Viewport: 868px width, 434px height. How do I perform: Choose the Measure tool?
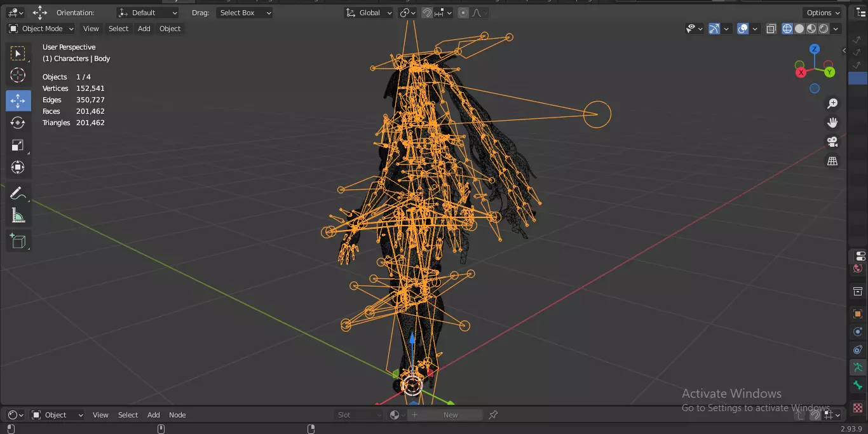[x=18, y=216]
